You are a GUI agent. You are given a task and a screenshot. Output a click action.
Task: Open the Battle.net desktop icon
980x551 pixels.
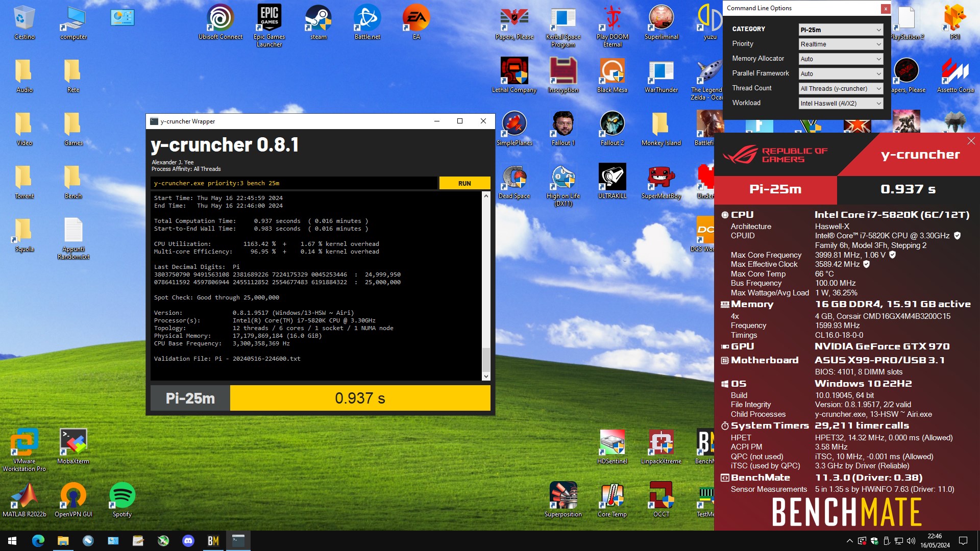click(367, 22)
